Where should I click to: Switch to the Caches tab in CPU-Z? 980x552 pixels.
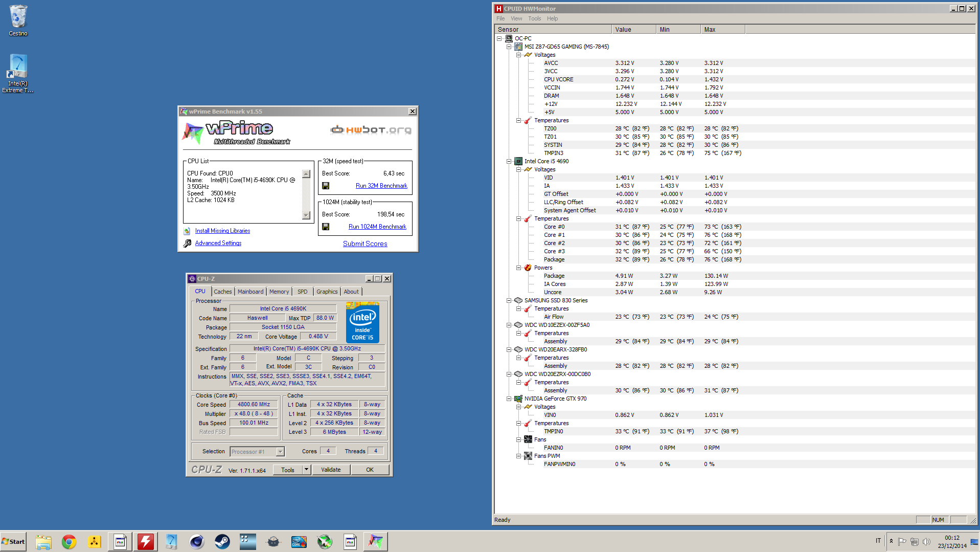pos(223,292)
